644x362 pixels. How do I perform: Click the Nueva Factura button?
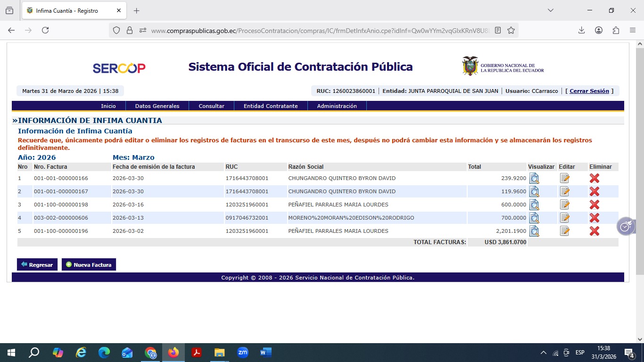coord(89,264)
